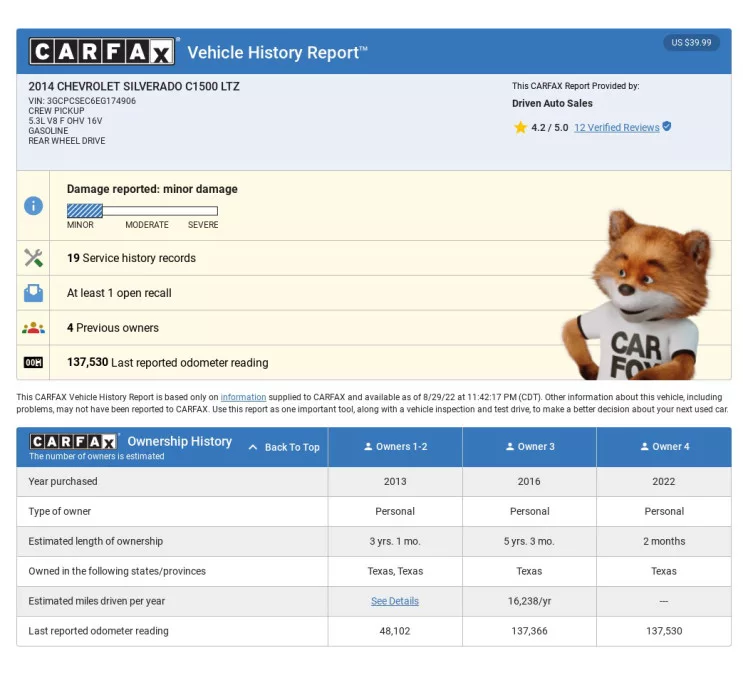Click the CARFAX logo in report header
This screenshot has height=680, width=743.
[102, 51]
